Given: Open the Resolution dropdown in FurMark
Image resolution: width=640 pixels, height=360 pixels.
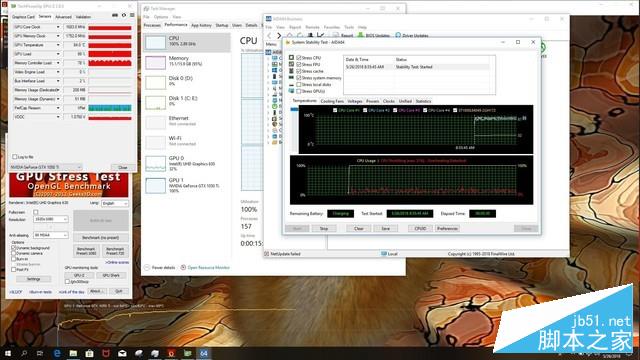Looking at the screenshot, I should tap(51, 220).
